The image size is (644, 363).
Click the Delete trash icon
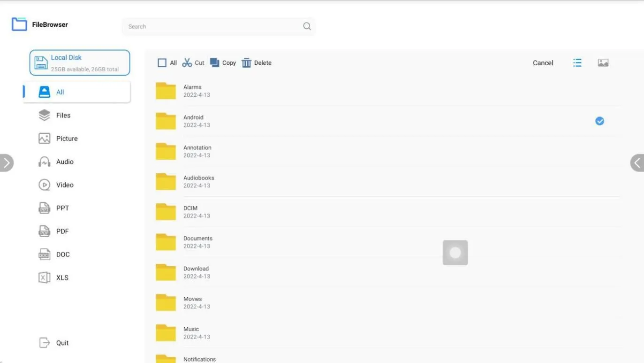coord(246,63)
